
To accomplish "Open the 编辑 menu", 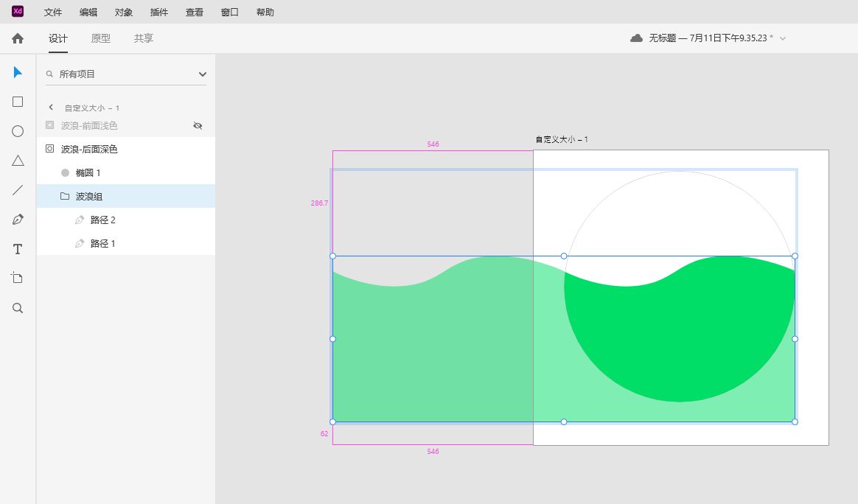I will tap(88, 12).
